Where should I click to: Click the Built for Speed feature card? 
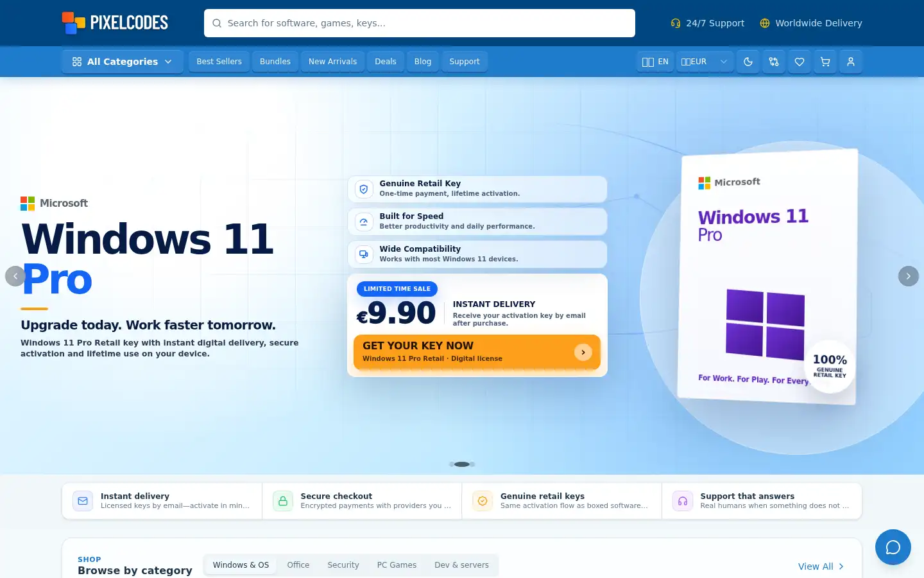[x=477, y=222]
